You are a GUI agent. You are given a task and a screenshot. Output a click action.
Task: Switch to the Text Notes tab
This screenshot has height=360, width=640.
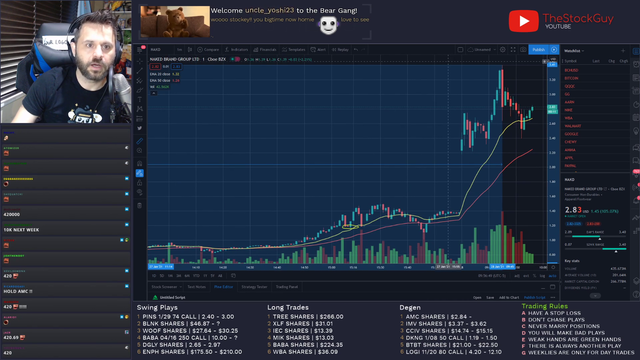pos(196,287)
